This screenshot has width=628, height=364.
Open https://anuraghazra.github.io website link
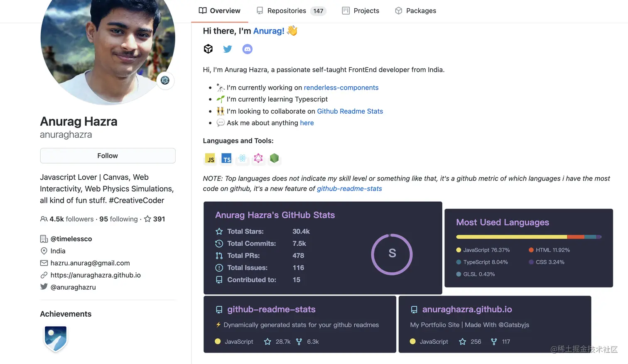(x=96, y=275)
